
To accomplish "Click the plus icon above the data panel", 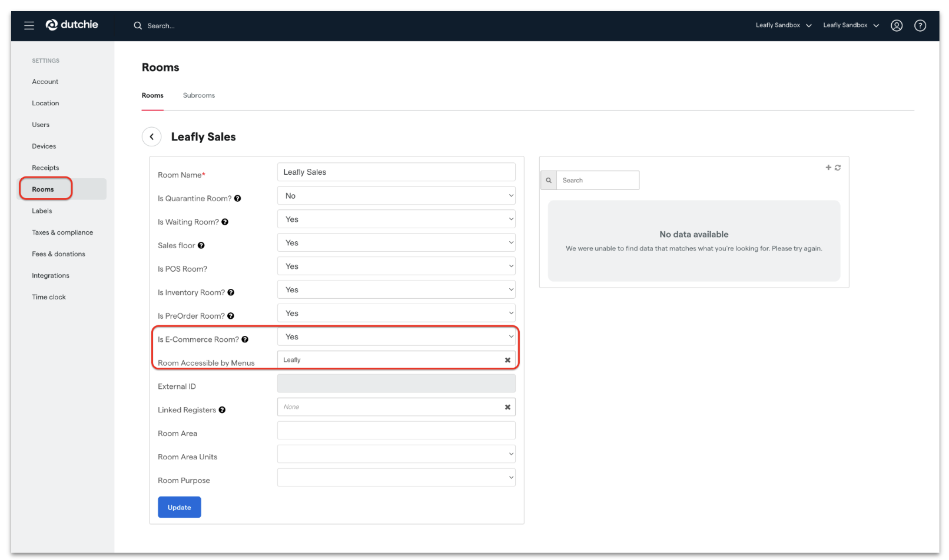I will [828, 167].
